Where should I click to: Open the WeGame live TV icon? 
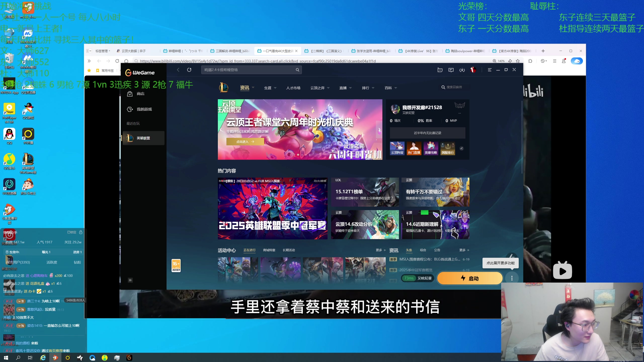[x=440, y=70]
